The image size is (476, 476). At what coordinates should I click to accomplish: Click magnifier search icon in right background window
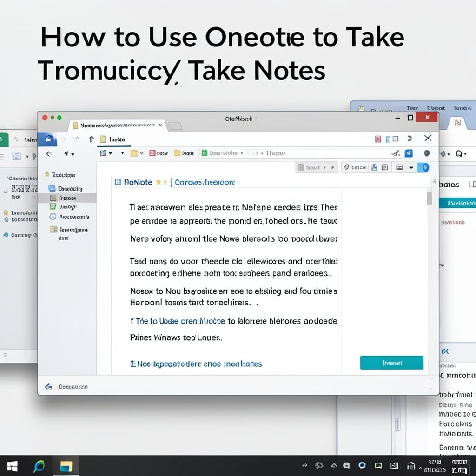tap(459, 154)
